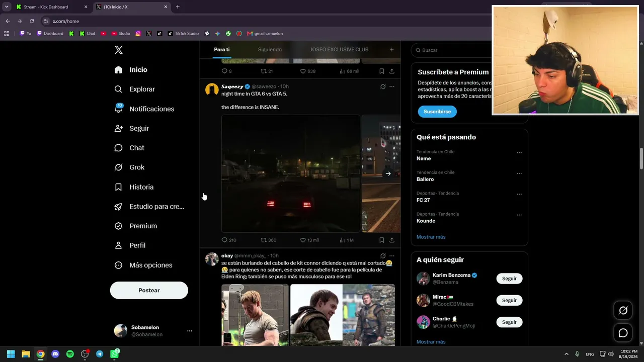Open the more menu on okay's post
644x362 pixels.
392,256
